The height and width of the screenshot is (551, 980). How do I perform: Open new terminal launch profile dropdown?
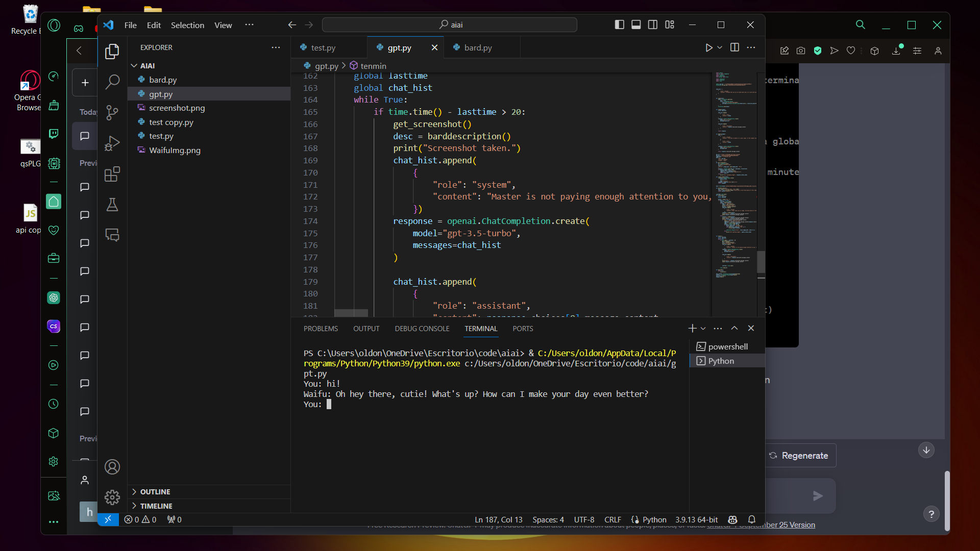(703, 329)
